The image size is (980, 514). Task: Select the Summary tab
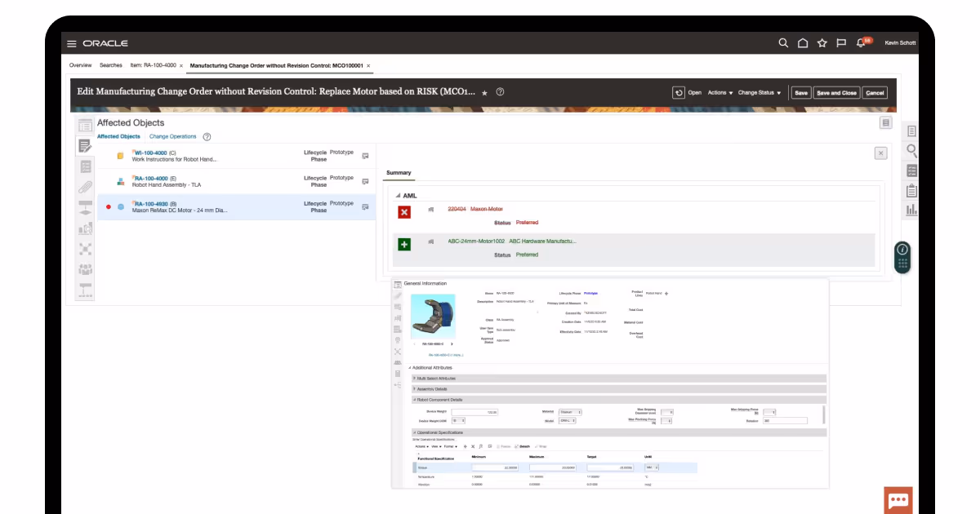399,172
